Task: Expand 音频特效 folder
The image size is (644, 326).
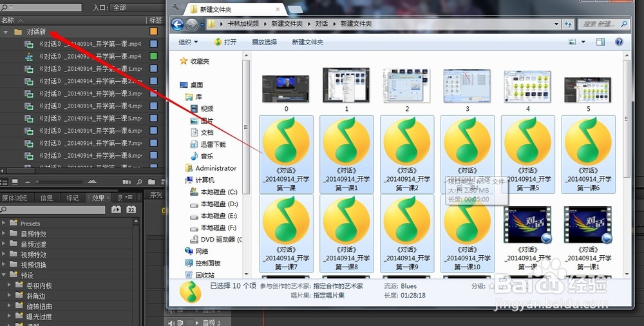Action: click(x=4, y=233)
